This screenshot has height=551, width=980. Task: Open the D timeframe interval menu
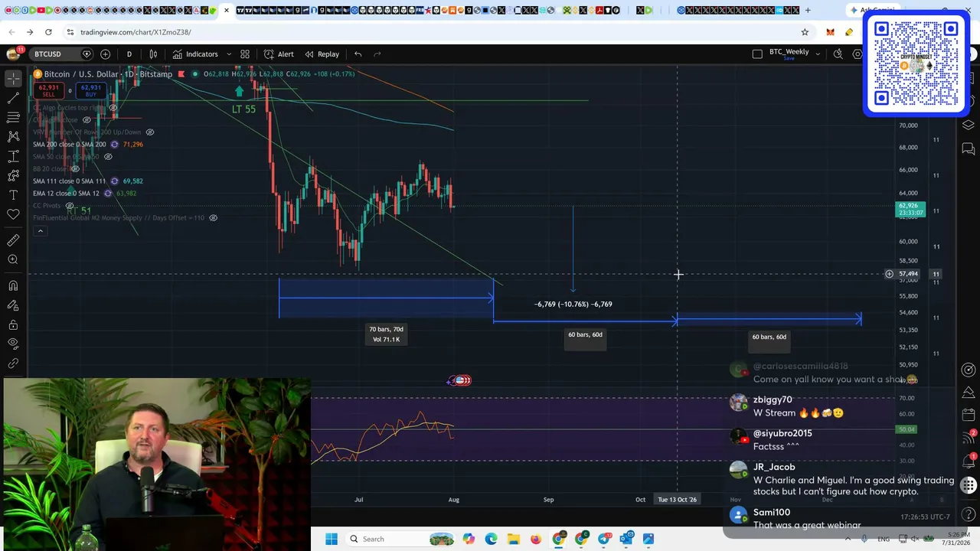[129, 54]
